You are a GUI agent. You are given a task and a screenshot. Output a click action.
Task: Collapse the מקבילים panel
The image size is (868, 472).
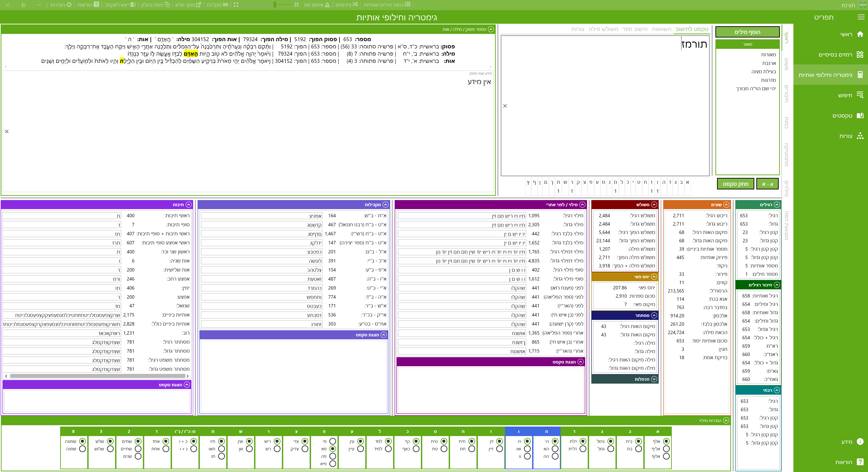385,205
